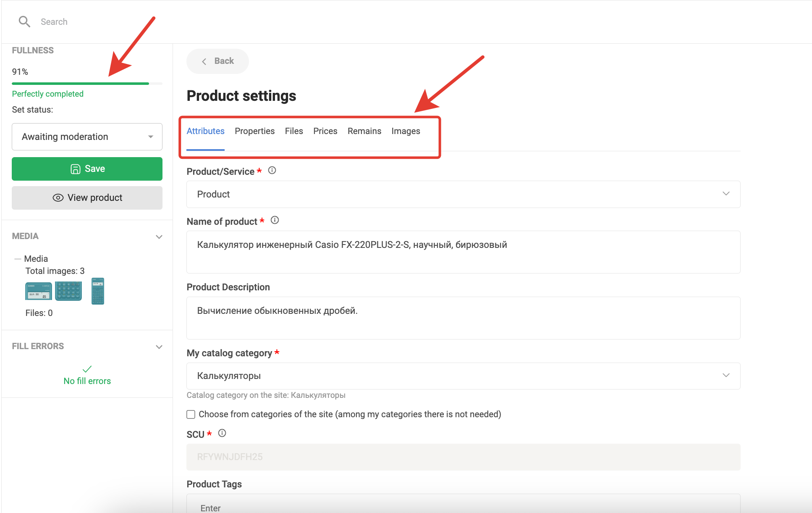Click the Product/Service info icon
The width and height of the screenshot is (812, 513).
click(272, 171)
